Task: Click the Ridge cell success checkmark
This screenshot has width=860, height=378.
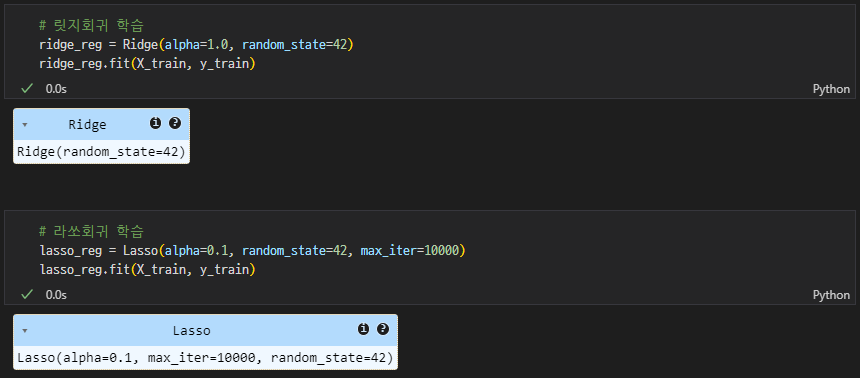Action: 26,88
